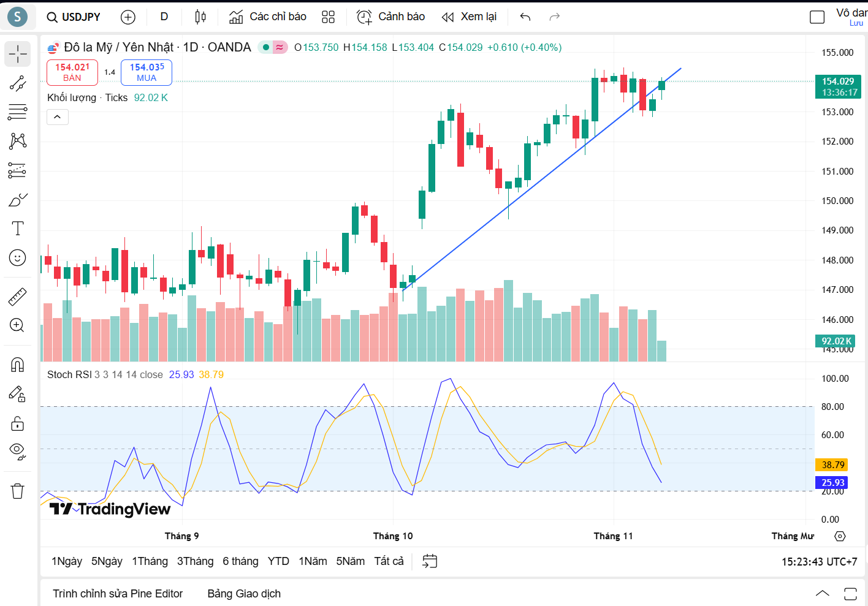The height and width of the screenshot is (606, 868).
Task: Delete all drawings with the trash icon
Action: pyautogui.click(x=17, y=491)
